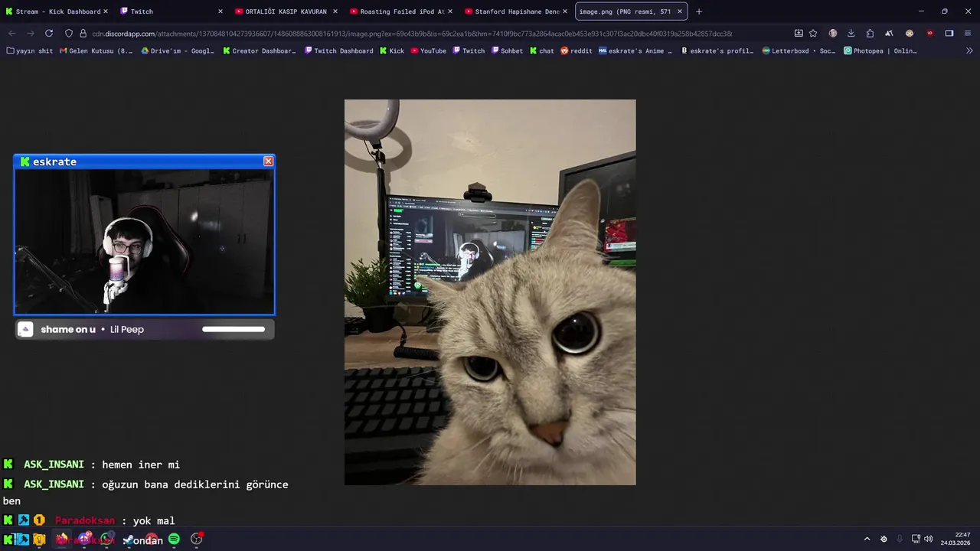Open OBS Studio from the taskbar

pyautogui.click(x=197, y=540)
